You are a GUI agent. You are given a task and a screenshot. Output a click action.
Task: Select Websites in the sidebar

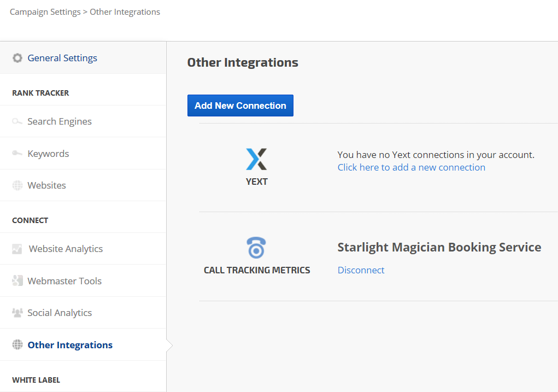click(x=46, y=185)
